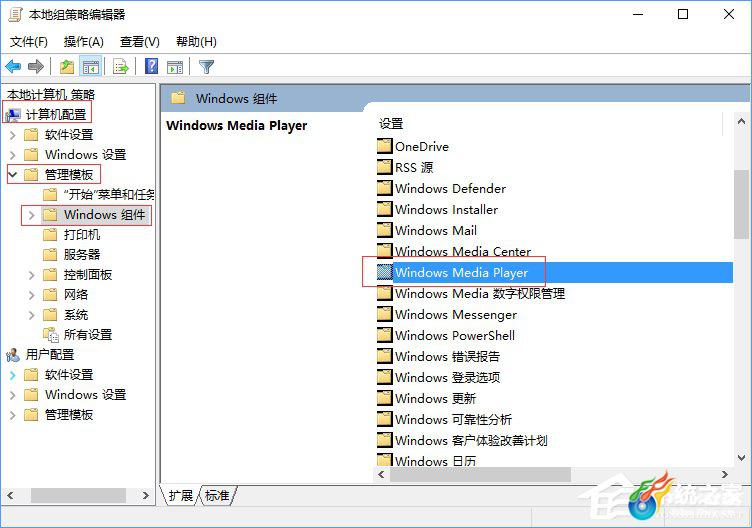Open the 文件(F) menu
This screenshot has height=528, width=752.
[x=29, y=42]
